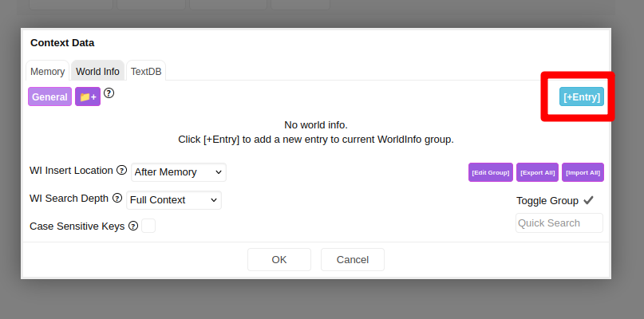This screenshot has height=319, width=644.
Task: Select the General WorldInfo group
Action: click(x=49, y=97)
